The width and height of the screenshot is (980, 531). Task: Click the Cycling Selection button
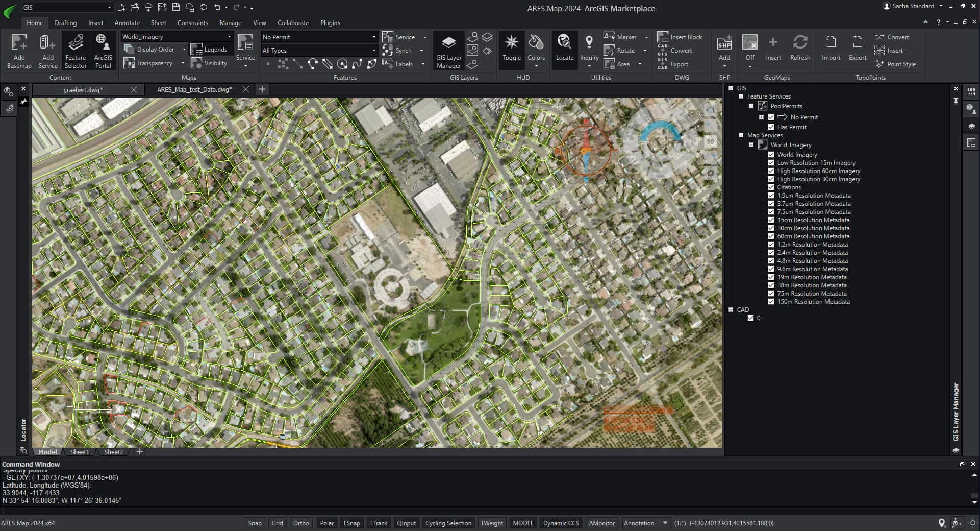click(x=448, y=523)
